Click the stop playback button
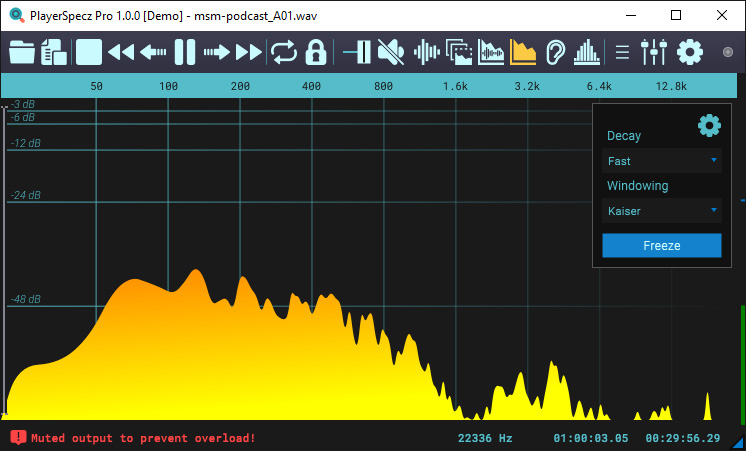The height and width of the screenshot is (451, 746). (x=89, y=51)
